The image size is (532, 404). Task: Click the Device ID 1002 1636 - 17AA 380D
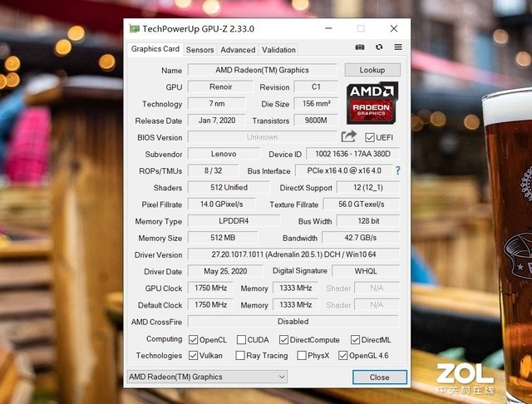pyautogui.click(x=352, y=154)
